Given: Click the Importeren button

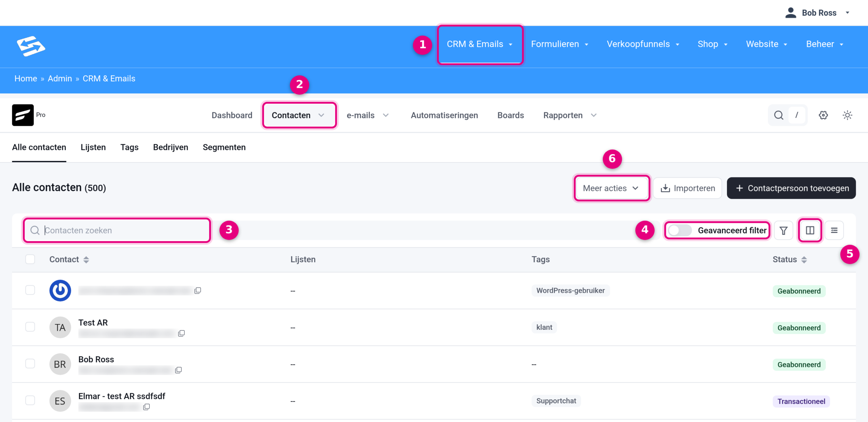Looking at the screenshot, I should (687, 188).
